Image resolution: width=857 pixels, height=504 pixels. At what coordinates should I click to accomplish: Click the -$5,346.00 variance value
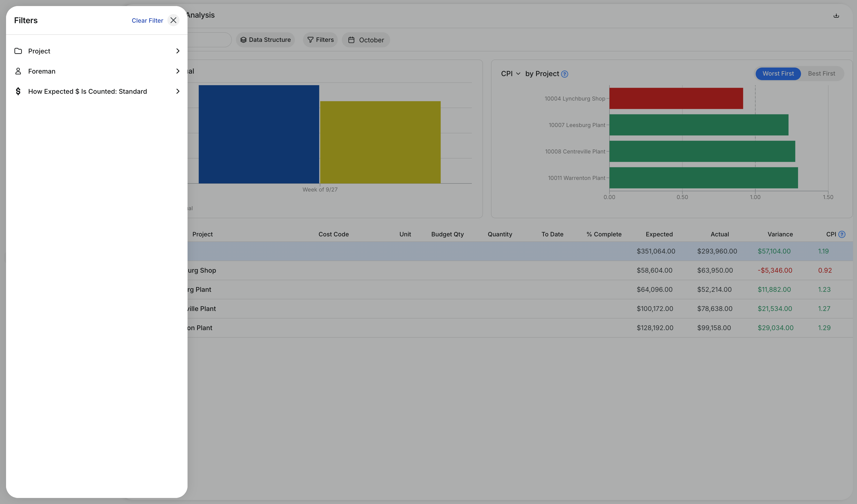775,270
